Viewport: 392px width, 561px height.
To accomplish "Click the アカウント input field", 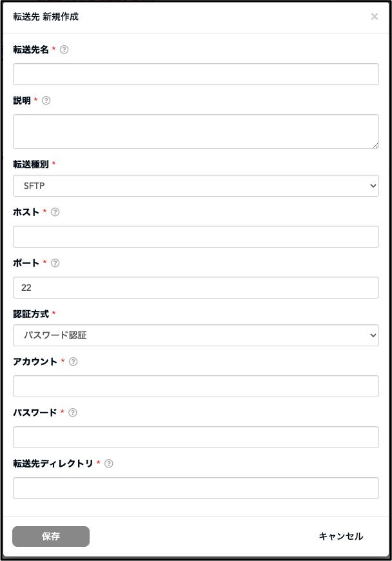I will coord(196,386).
